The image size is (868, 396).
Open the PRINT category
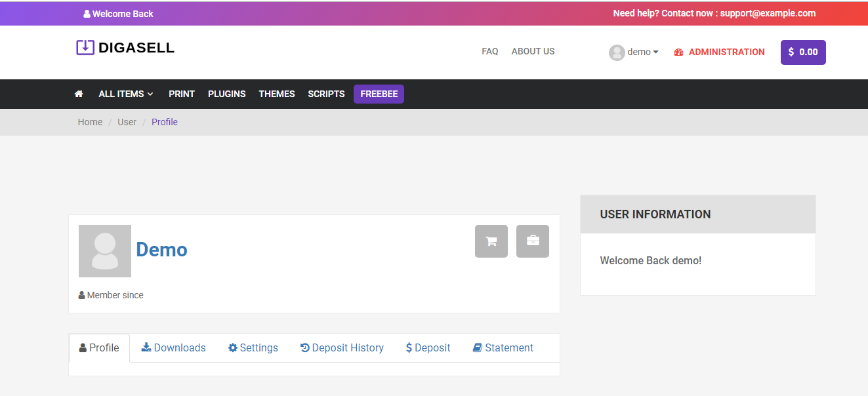[182, 94]
